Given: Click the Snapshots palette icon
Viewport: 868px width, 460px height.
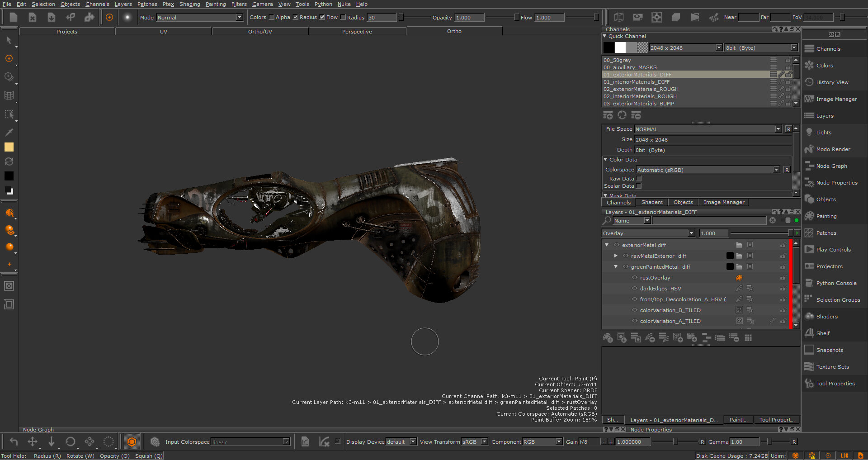Looking at the screenshot, I should point(809,350).
